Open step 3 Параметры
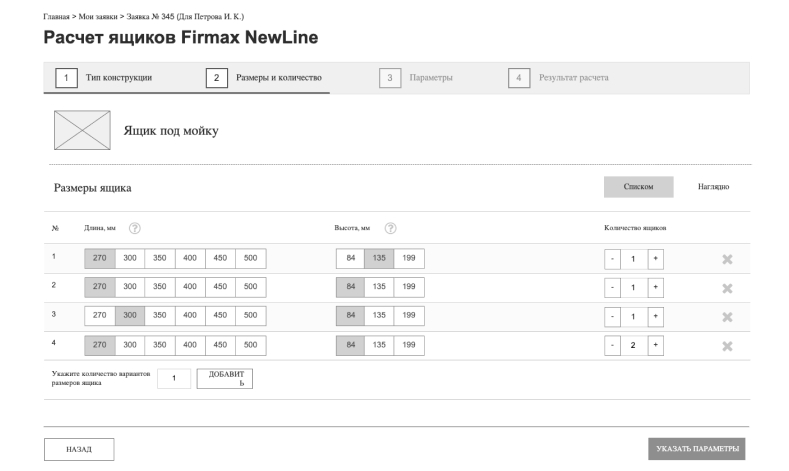 tap(416, 78)
